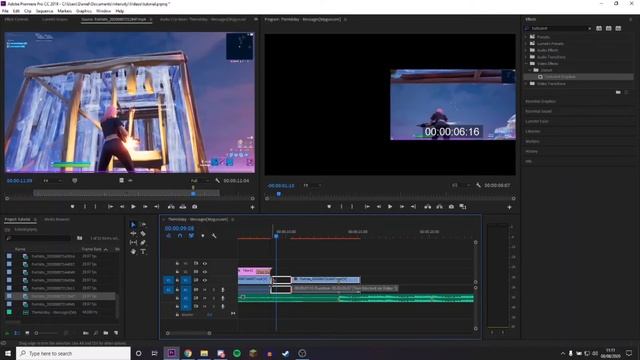Click the Export Frame camera in Source monitor
640x360 pixels.
click(195, 207)
